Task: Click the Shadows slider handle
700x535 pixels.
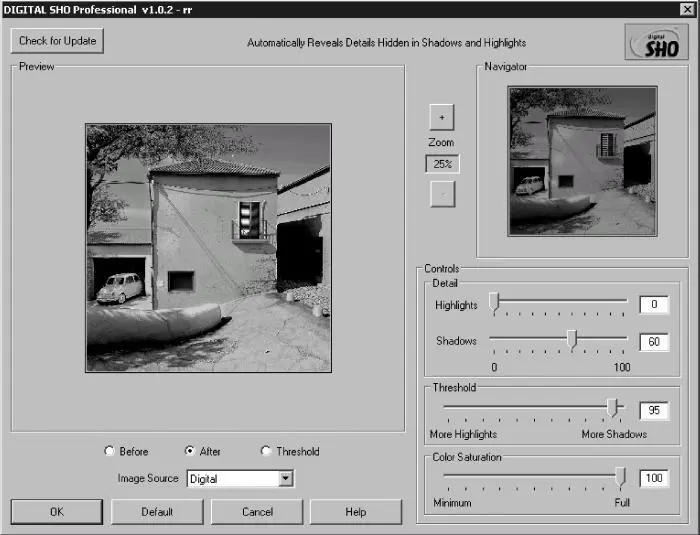Action: point(572,339)
